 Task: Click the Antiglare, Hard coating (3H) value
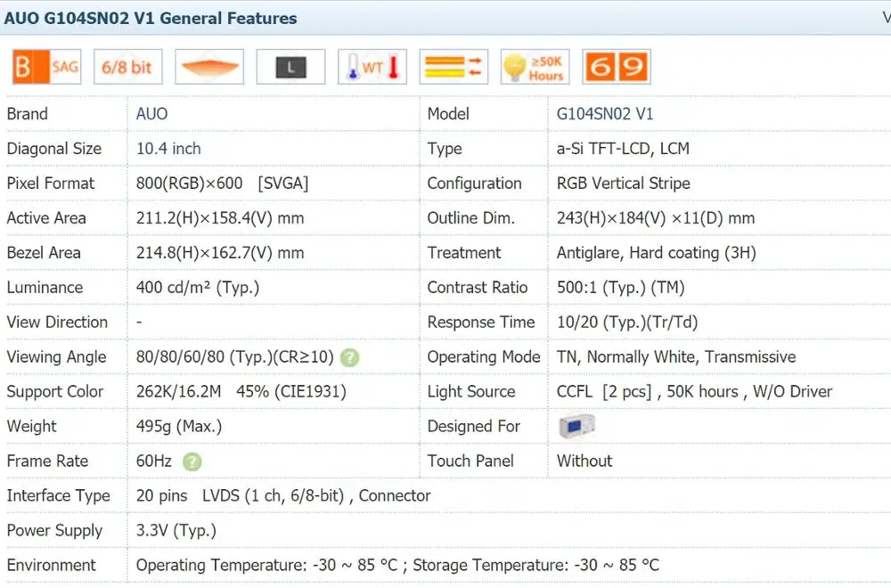pyautogui.click(x=657, y=253)
